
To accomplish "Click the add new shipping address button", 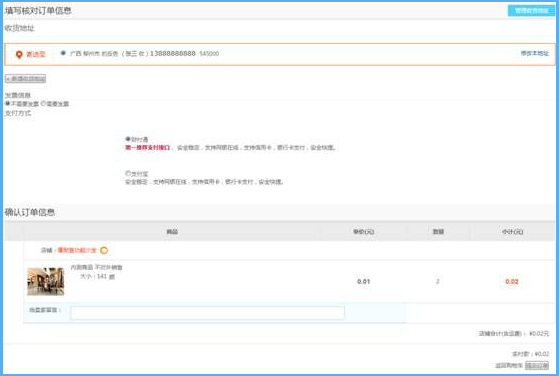I will tap(25, 78).
